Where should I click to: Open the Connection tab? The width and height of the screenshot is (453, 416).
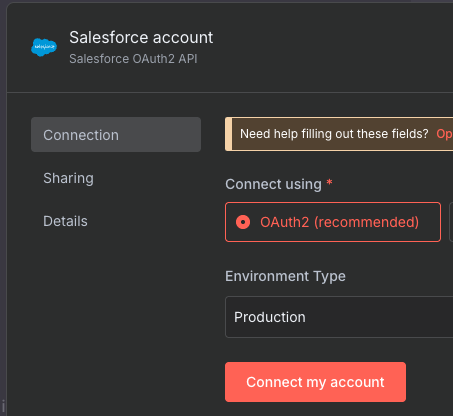116,135
